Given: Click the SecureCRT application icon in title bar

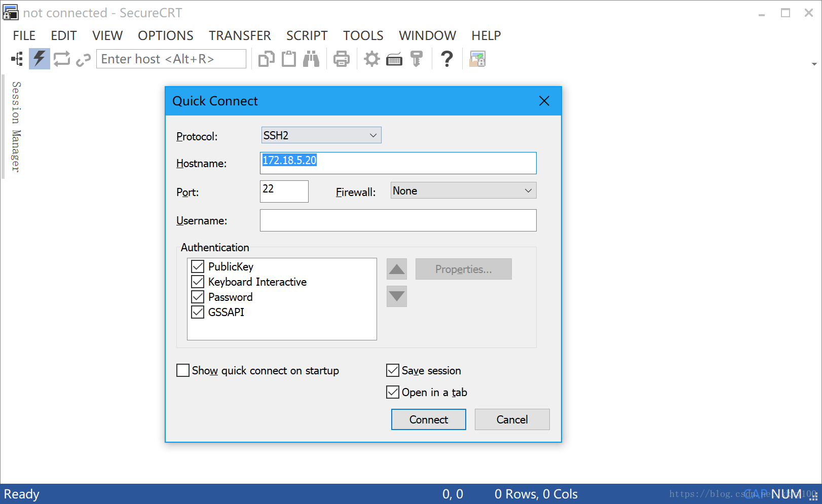Looking at the screenshot, I should [11, 12].
